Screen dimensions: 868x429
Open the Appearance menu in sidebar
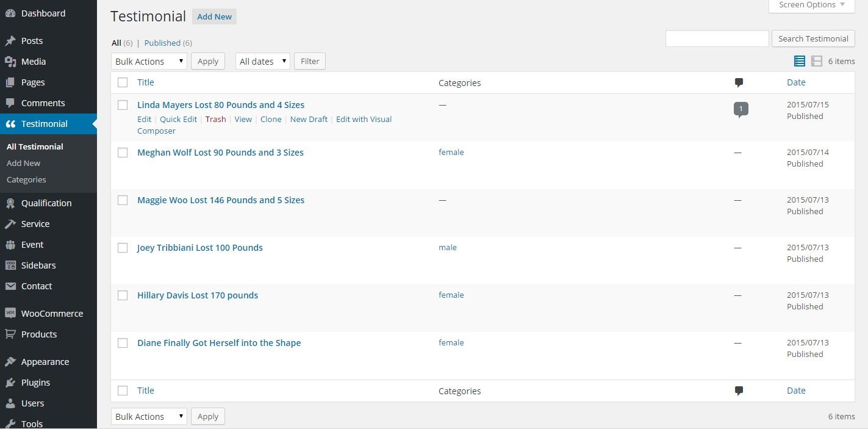point(45,362)
